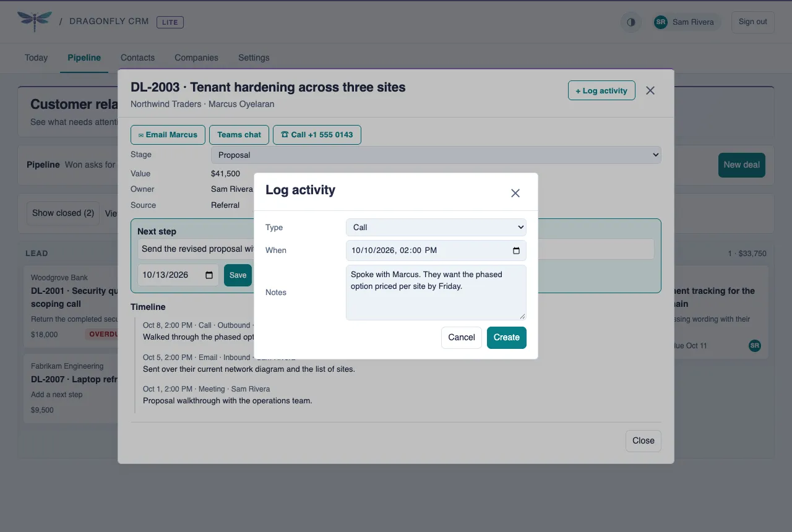Viewport: 792px width, 532px height.
Task: Switch to the Today tab
Action: [x=36, y=58]
